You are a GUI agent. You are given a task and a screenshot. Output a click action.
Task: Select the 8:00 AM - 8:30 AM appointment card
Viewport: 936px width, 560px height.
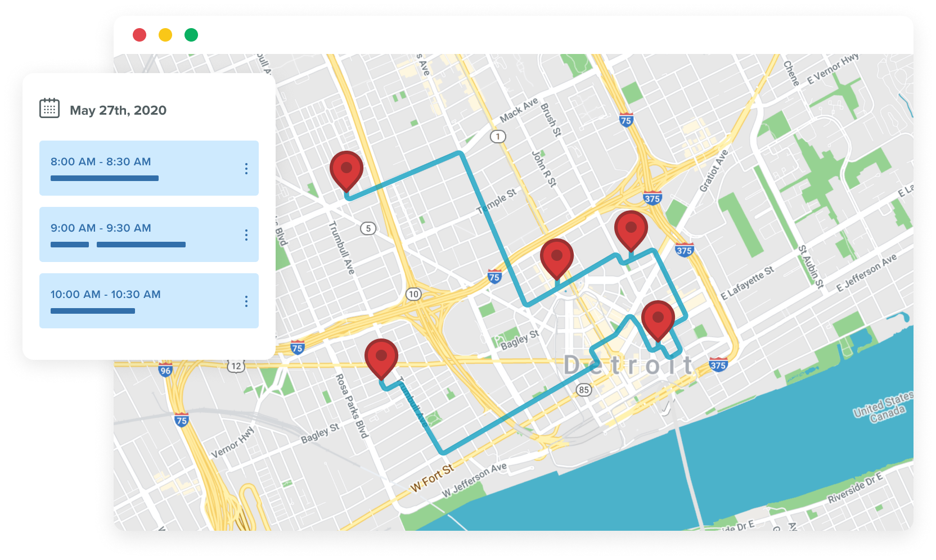click(149, 168)
